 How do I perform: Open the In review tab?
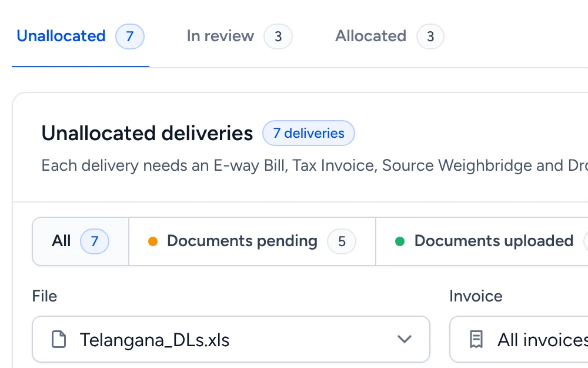239,37
